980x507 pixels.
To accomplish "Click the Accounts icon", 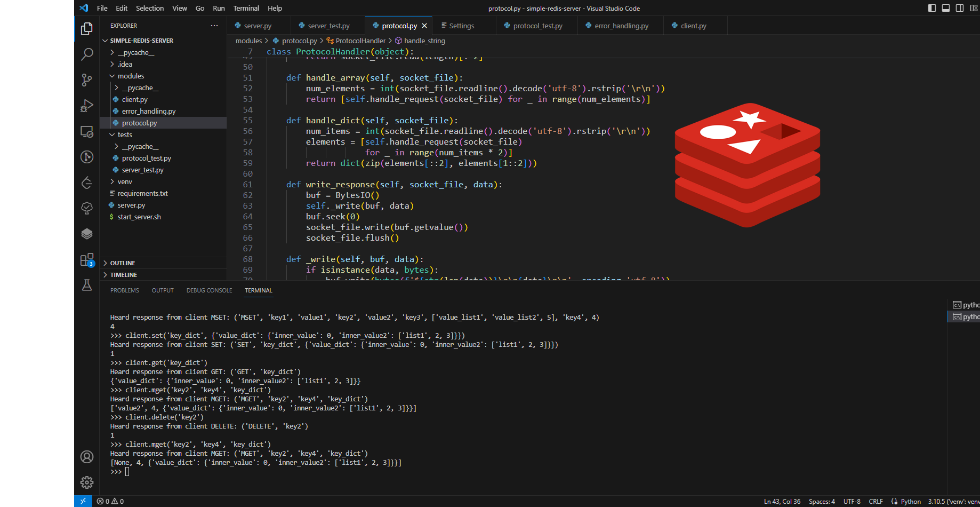I will 86,457.
